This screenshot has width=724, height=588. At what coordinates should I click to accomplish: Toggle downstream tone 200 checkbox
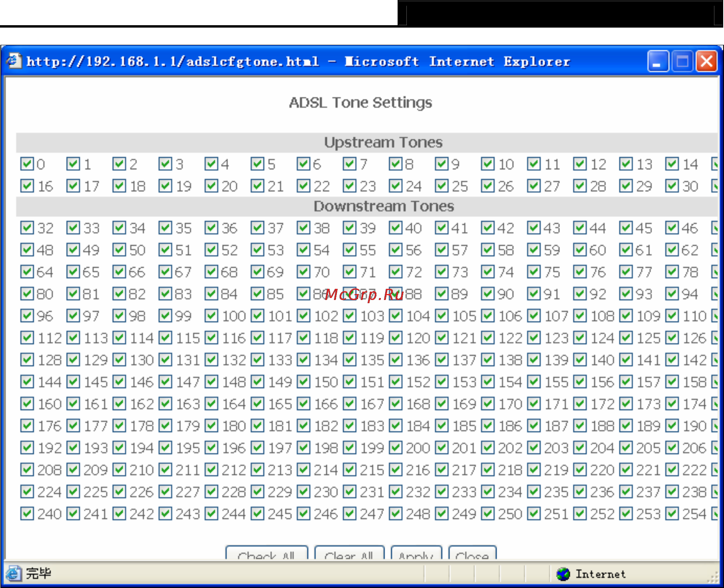point(396,448)
